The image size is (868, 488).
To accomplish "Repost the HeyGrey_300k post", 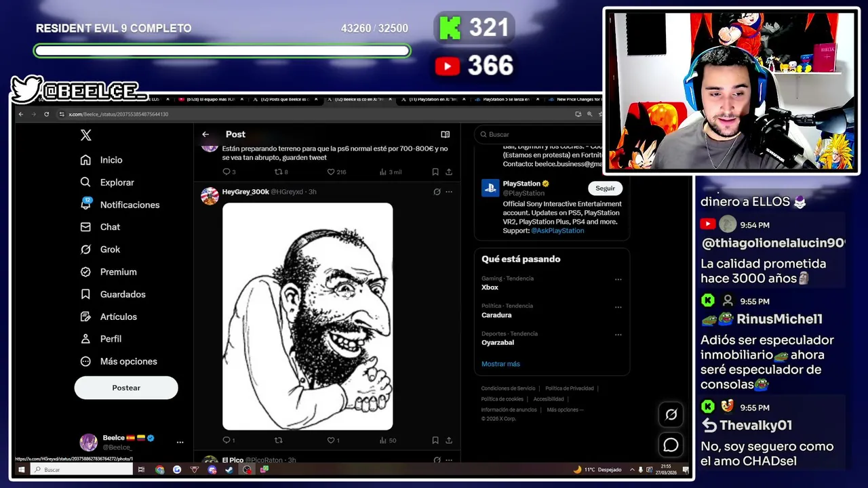I will click(x=278, y=441).
